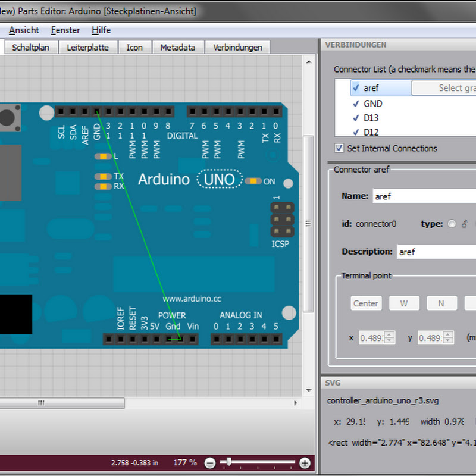Click the ON power LED on the board
476x476 pixels.
[253, 181]
